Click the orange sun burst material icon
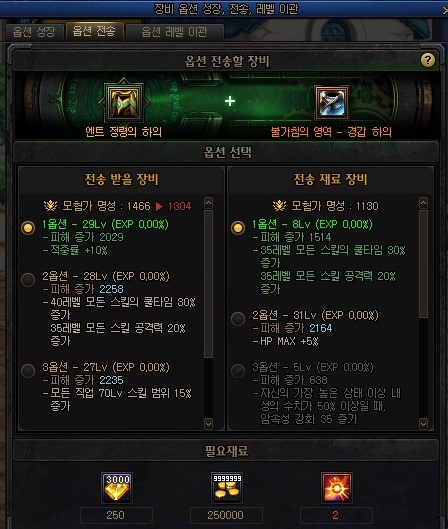 point(336,488)
